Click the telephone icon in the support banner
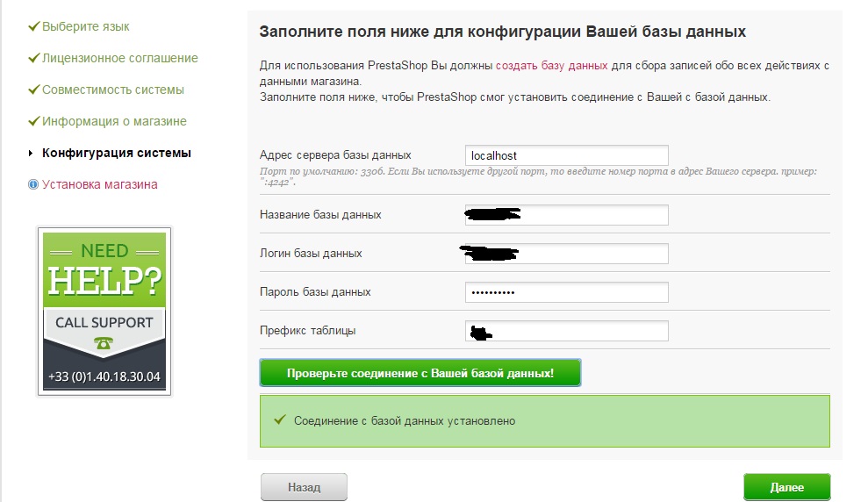 104,344
